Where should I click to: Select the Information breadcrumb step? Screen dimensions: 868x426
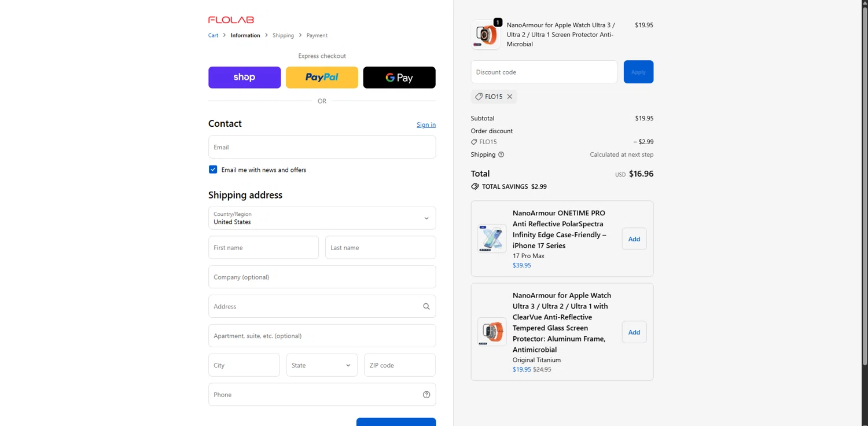coord(245,35)
